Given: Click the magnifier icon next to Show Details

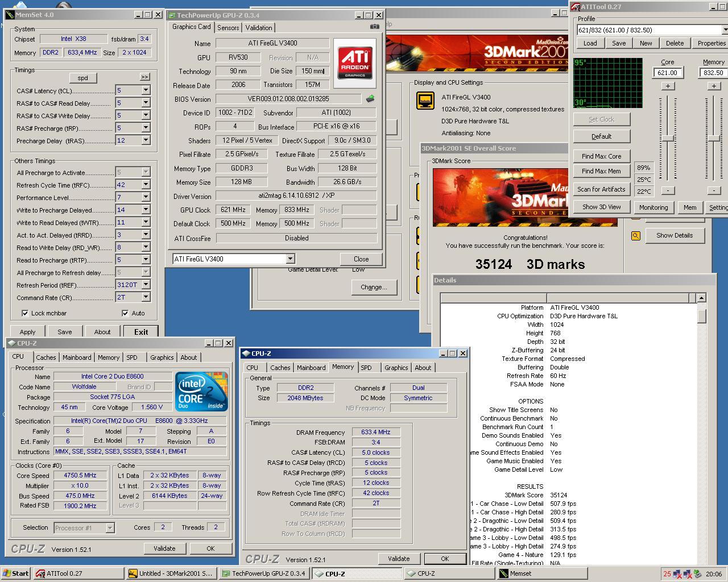Looking at the screenshot, I should (635, 235).
